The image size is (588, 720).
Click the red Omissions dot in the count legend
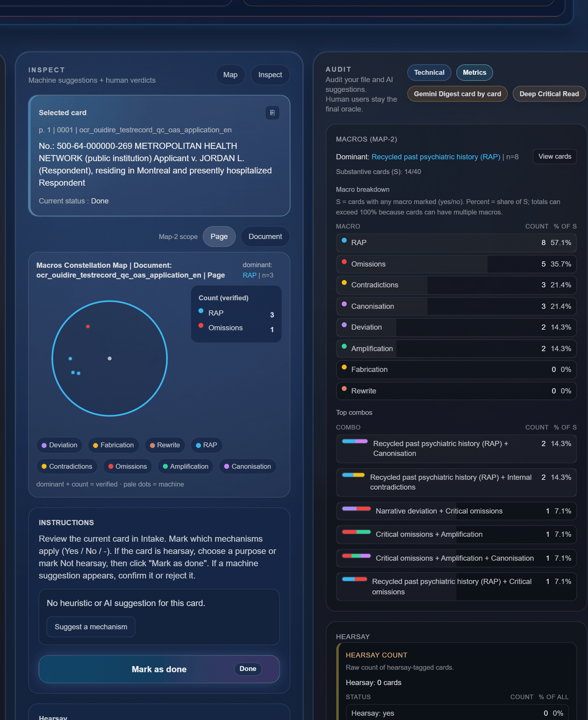pyautogui.click(x=201, y=326)
